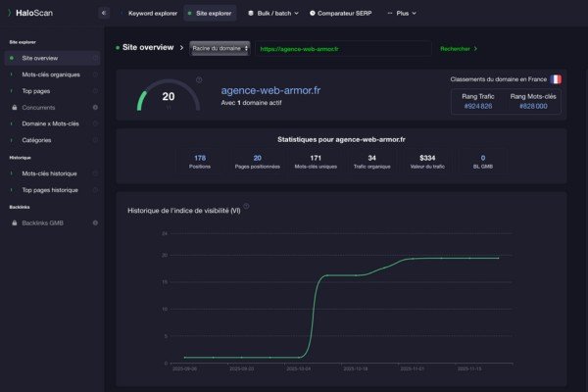The width and height of the screenshot is (588, 392).
Task: Click the Rang Trafic #924 826 value
Action: point(478,105)
